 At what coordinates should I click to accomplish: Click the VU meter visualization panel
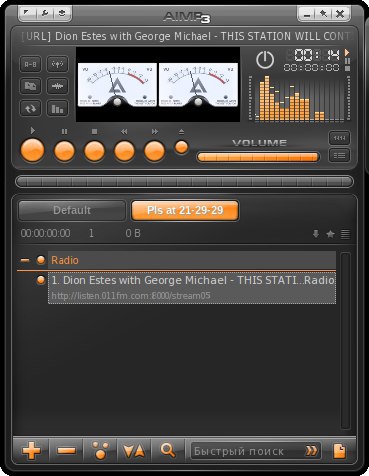(x=158, y=84)
